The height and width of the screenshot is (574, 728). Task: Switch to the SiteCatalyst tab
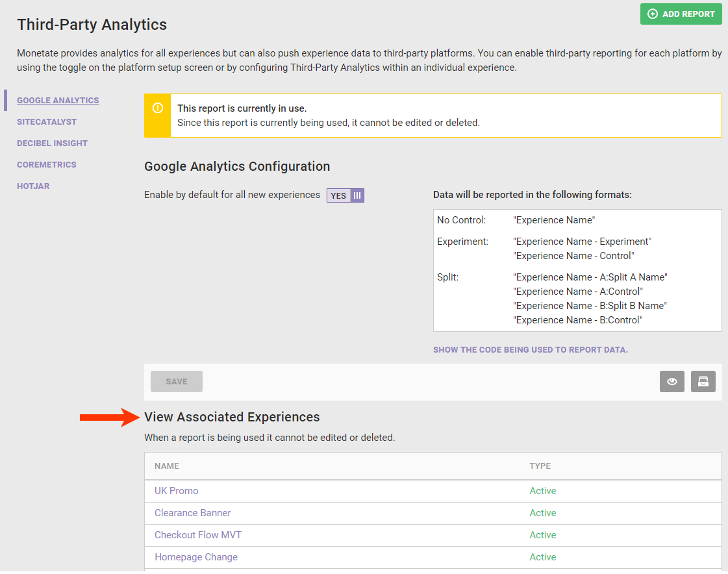point(47,122)
